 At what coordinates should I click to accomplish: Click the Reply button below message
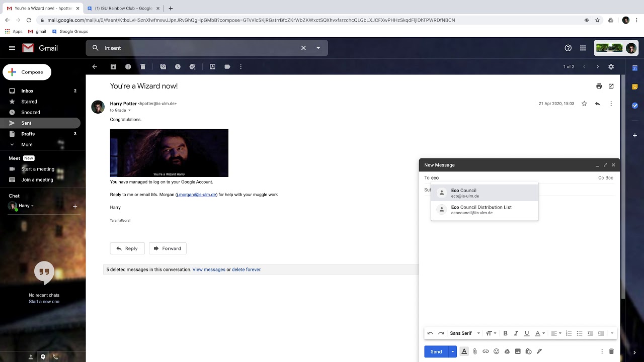point(127,248)
